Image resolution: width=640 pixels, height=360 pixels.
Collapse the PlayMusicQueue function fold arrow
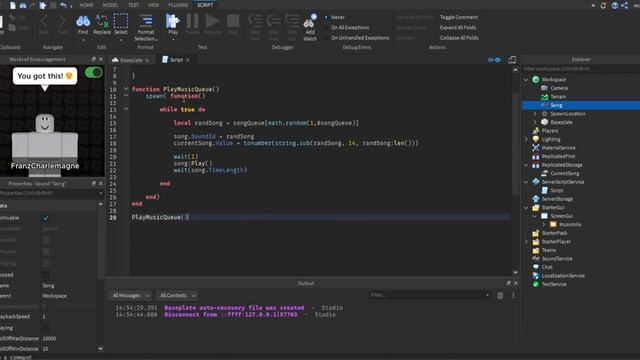pos(126,89)
